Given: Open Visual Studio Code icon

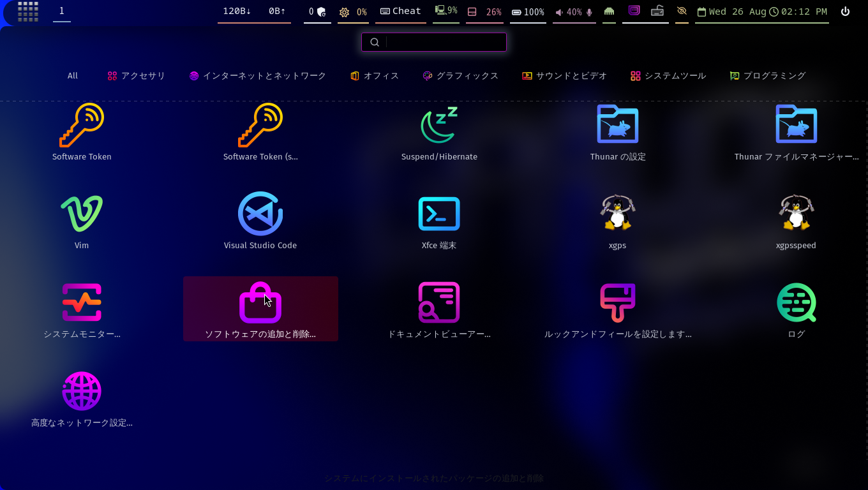Looking at the screenshot, I should tap(260, 214).
